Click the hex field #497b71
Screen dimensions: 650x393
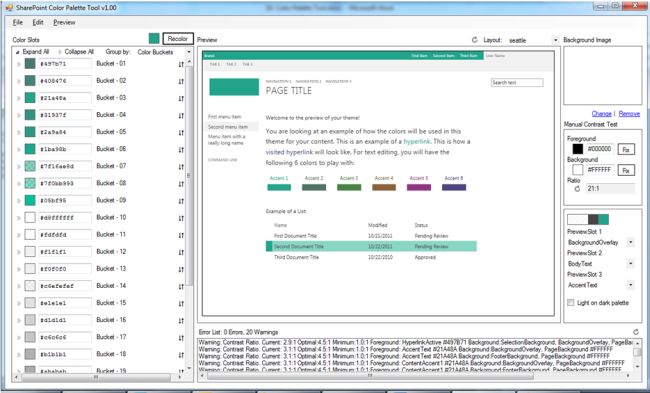click(65, 64)
